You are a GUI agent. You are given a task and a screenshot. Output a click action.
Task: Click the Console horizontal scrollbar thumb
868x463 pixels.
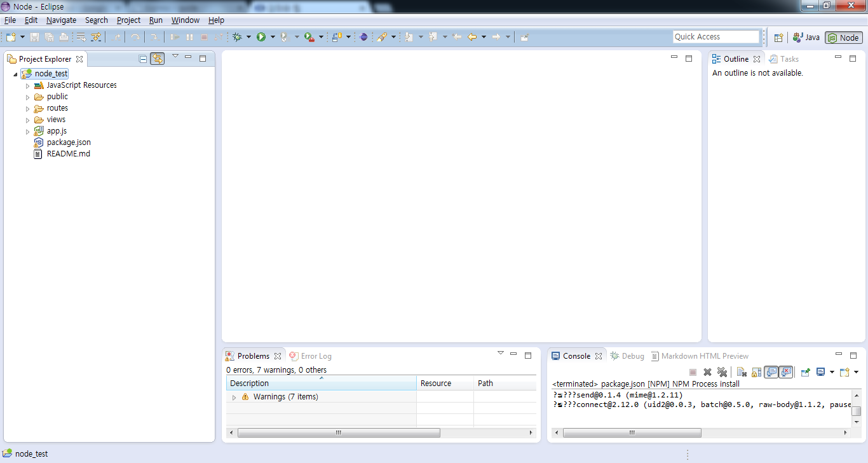pos(632,433)
